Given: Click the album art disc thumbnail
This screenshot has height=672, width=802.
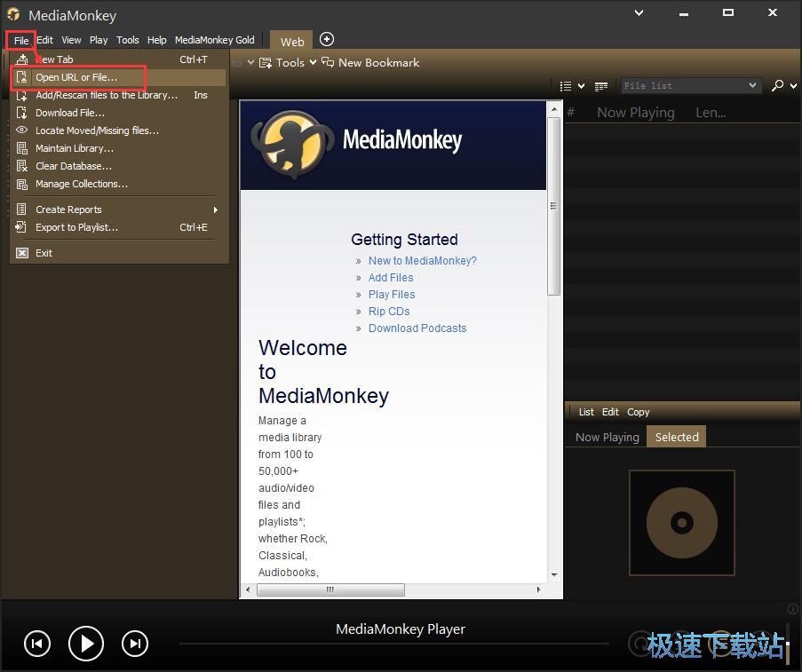Looking at the screenshot, I should [x=681, y=522].
